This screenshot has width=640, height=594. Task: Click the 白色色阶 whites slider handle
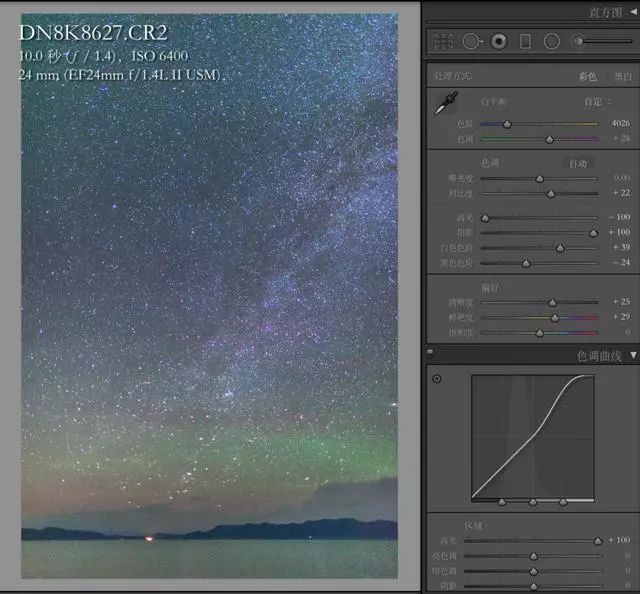(x=560, y=248)
